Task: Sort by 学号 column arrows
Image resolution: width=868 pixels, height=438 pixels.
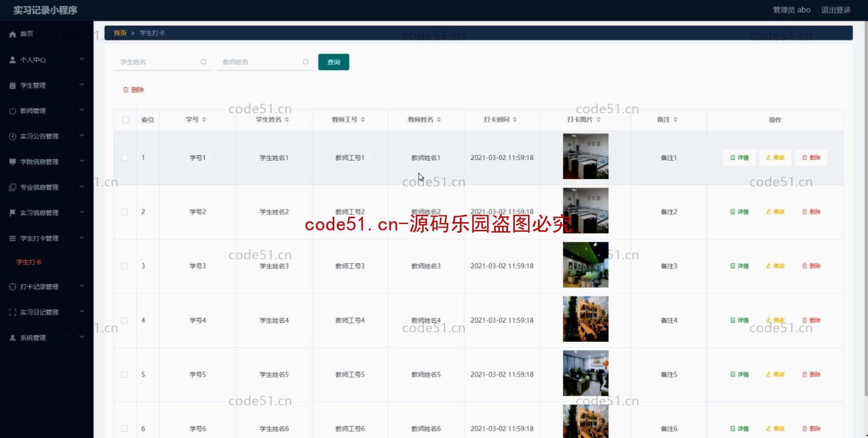Action: tap(204, 119)
